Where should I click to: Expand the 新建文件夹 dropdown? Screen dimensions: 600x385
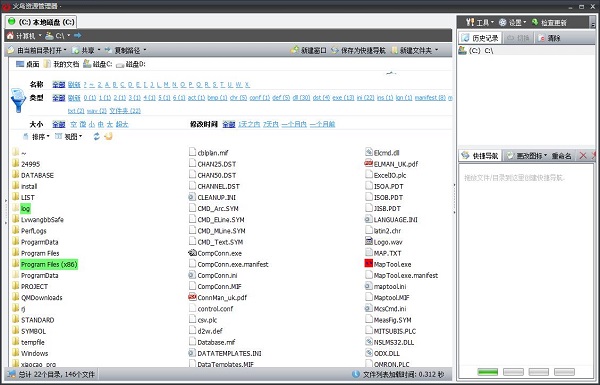[437, 50]
